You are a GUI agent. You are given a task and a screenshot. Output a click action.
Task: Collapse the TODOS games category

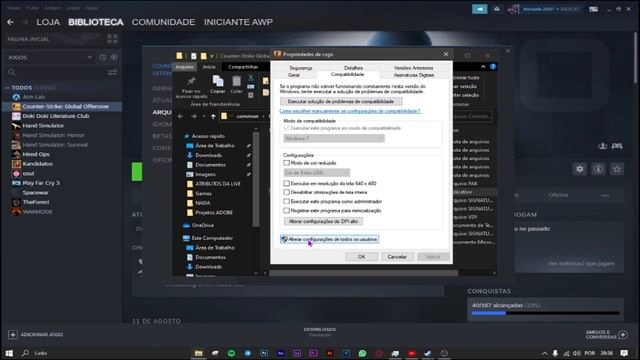click(7, 88)
